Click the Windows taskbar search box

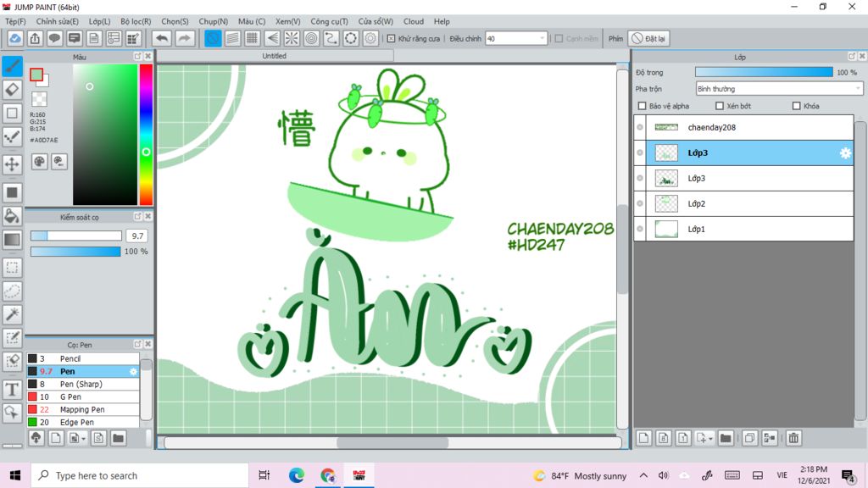pos(139,475)
